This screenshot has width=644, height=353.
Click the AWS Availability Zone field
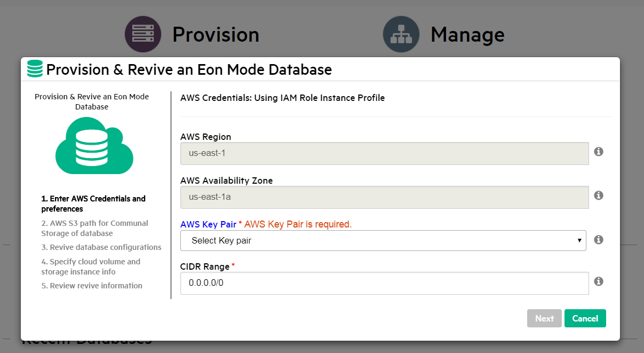pyautogui.click(x=385, y=197)
